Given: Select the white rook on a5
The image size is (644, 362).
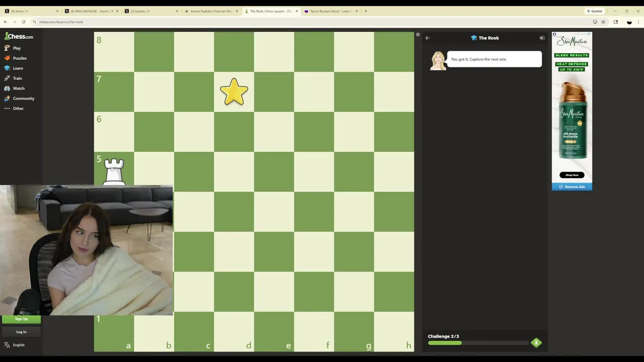Looking at the screenshot, I should point(114,172).
